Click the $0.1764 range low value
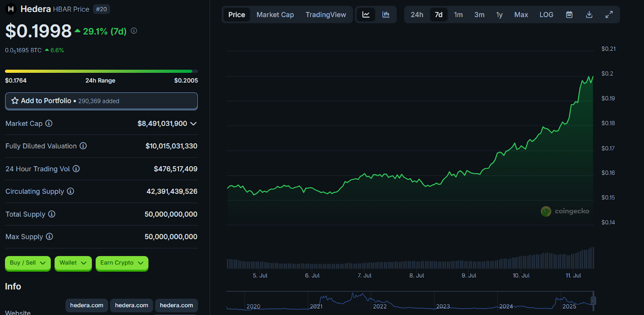644x315 pixels. tap(16, 80)
